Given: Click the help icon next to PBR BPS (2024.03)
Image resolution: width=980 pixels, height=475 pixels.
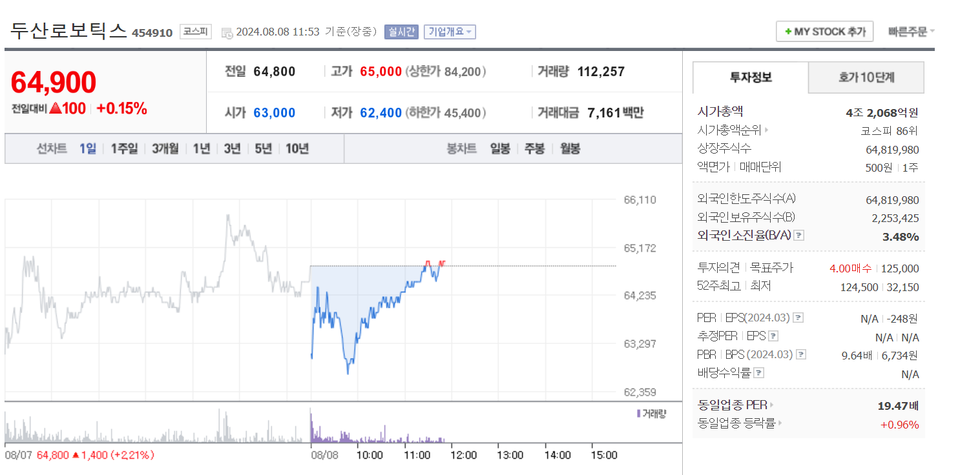Looking at the screenshot, I should pos(802,354).
